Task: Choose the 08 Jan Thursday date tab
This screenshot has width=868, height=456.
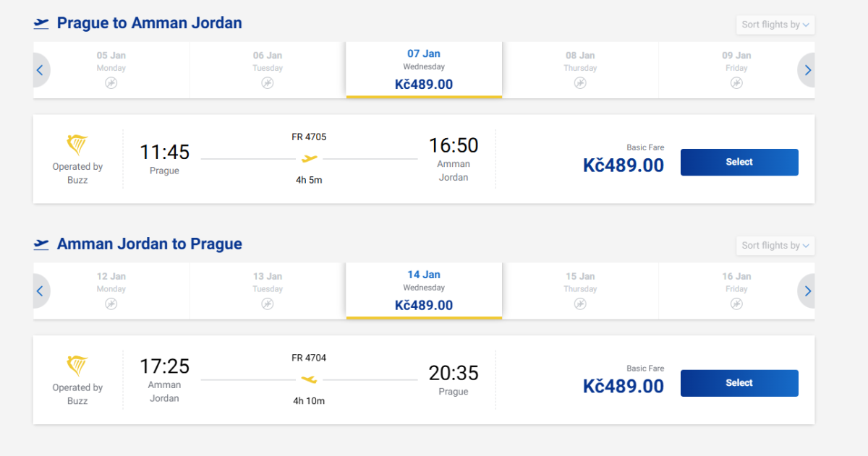Action: tap(580, 69)
